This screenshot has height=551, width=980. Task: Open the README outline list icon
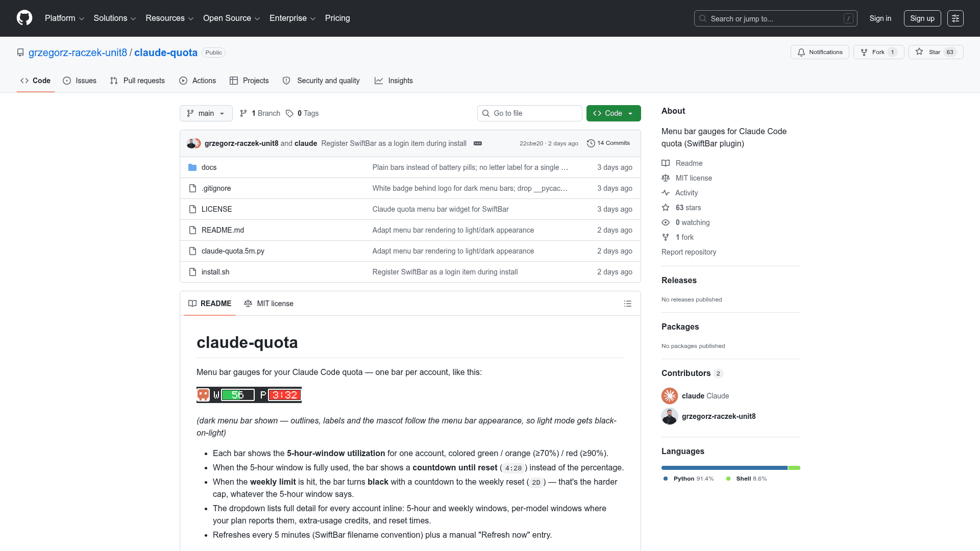pos(628,304)
